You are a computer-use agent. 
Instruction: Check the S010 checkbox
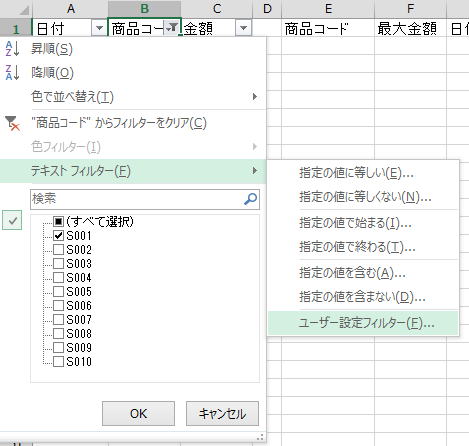click(x=58, y=361)
